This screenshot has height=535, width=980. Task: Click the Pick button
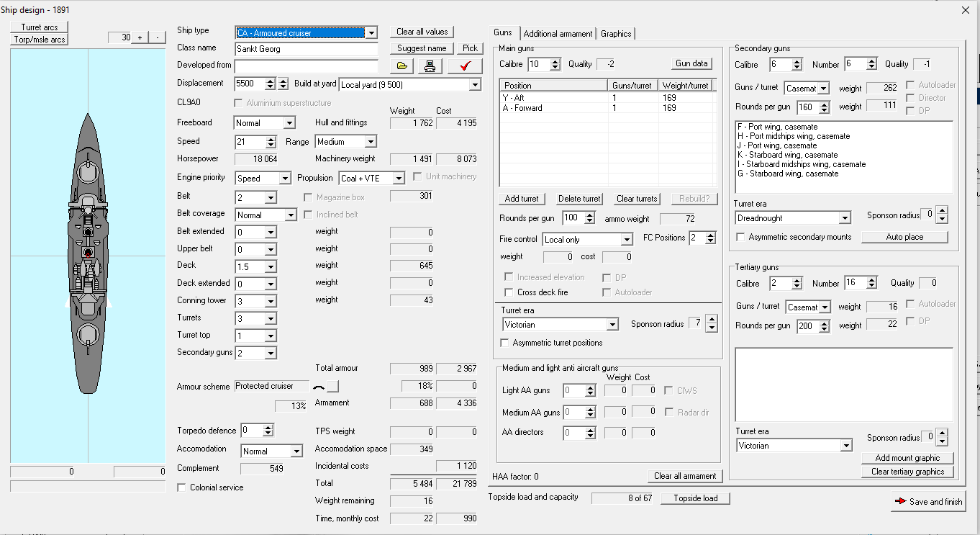point(470,48)
